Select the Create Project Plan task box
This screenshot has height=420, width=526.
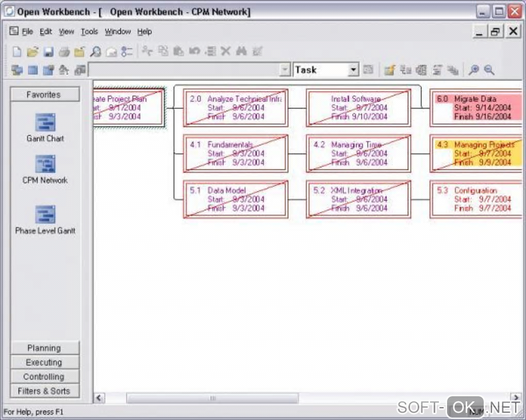point(129,108)
